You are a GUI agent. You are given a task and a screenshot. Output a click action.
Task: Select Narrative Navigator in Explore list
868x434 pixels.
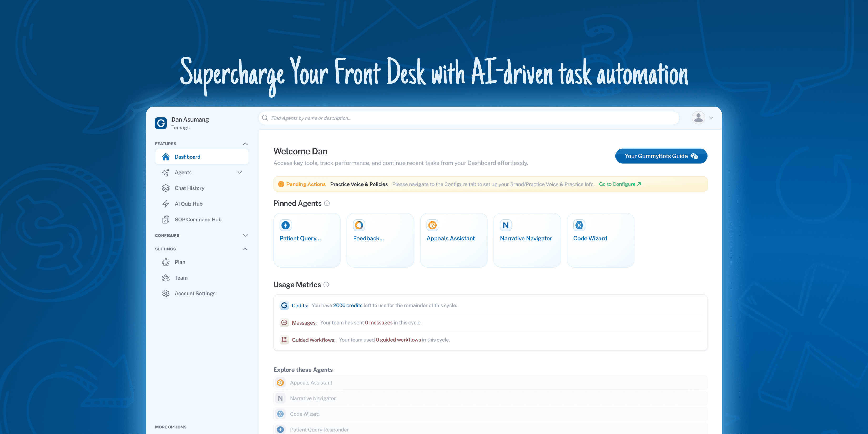click(x=490, y=398)
